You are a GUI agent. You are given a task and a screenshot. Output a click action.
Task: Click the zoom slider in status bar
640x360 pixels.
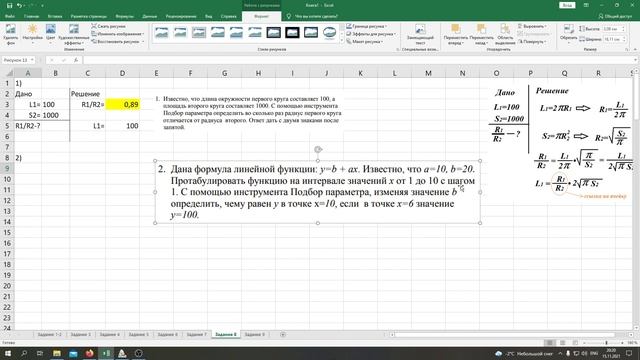[606, 343]
